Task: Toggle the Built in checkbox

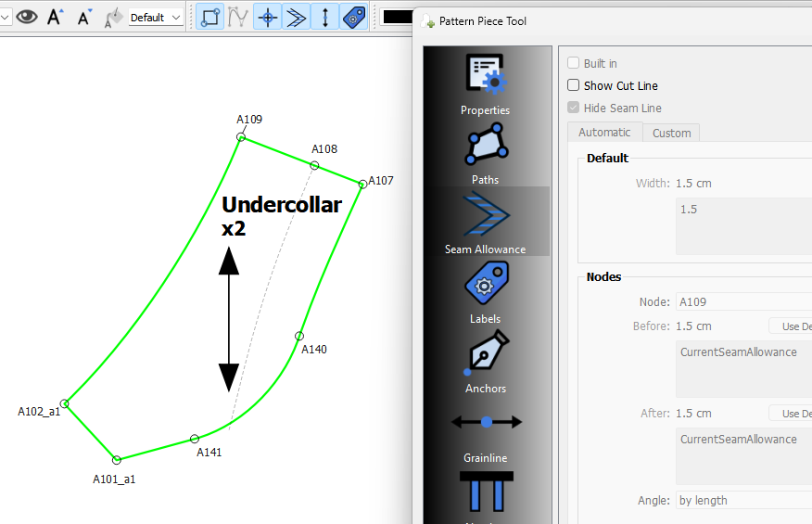Action: [x=573, y=63]
